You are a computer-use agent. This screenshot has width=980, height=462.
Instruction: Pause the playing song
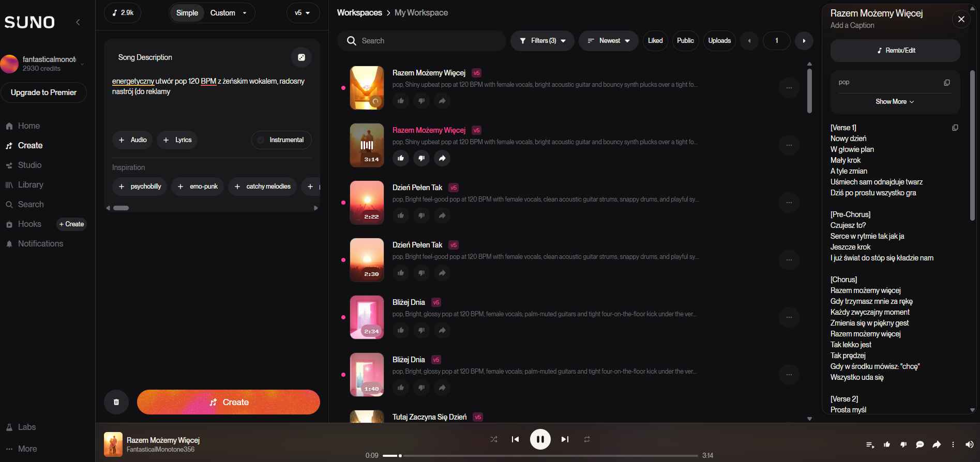coord(540,439)
